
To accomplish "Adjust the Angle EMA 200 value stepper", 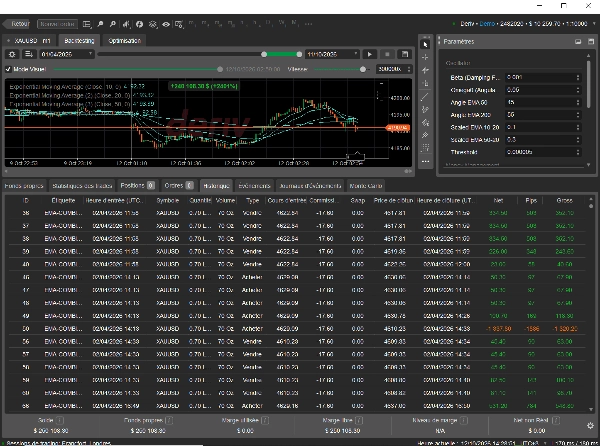I will pyautogui.click(x=578, y=115).
